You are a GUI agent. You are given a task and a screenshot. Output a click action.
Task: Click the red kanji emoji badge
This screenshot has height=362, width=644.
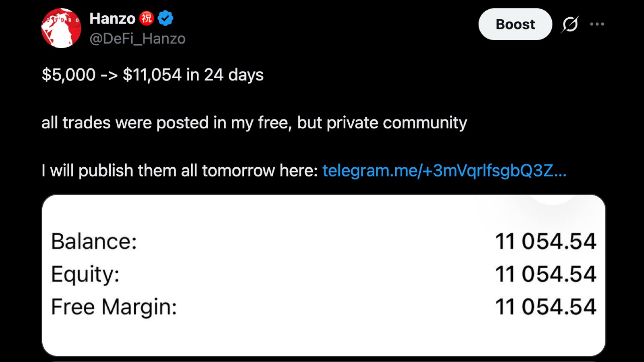(147, 18)
